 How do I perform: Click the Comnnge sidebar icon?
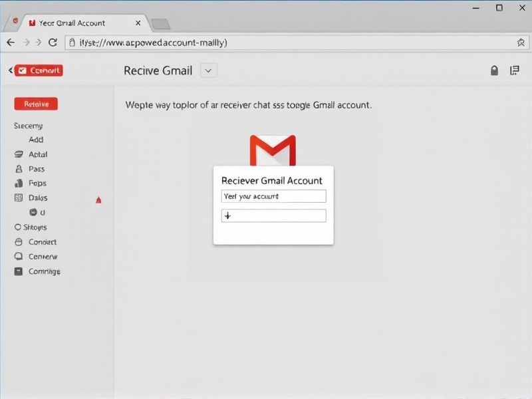19,271
